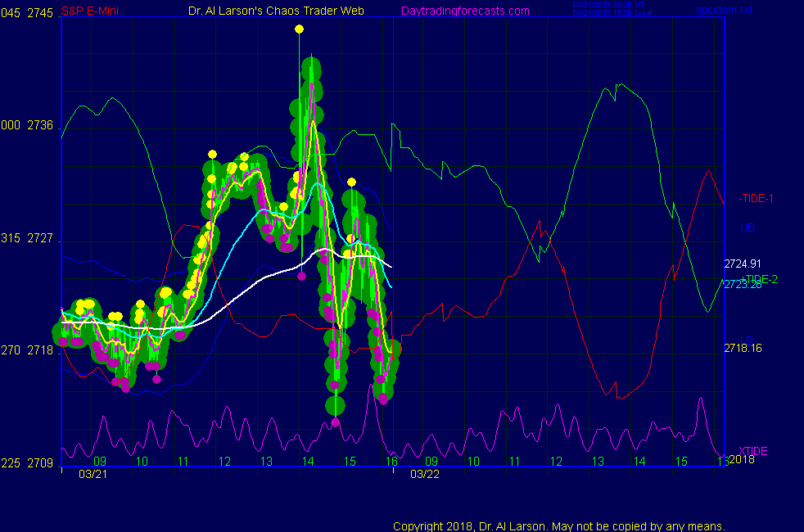The height and width of the screenshot is (532, 804).
Task: Click the '09' hour label of the 03/21 session
Action: click(x=100, y=462)
